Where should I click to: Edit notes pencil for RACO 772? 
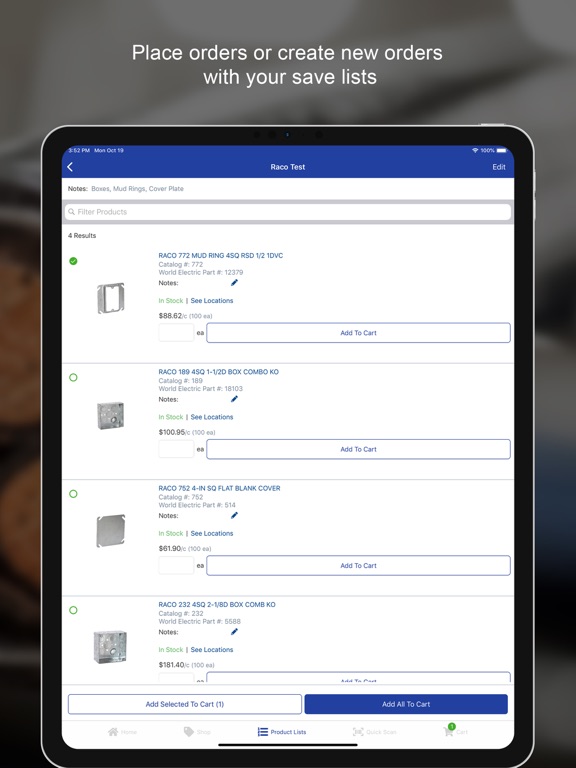coord(234,283)
